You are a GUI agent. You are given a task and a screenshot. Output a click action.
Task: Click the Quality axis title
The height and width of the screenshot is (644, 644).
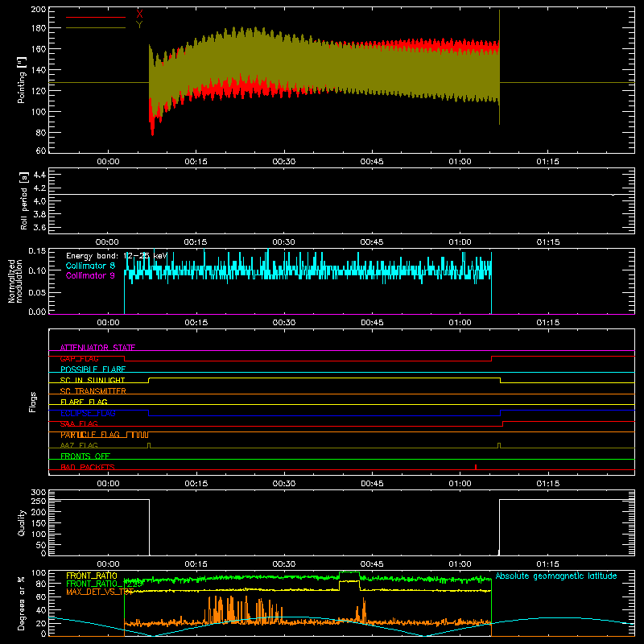point(22,523)
